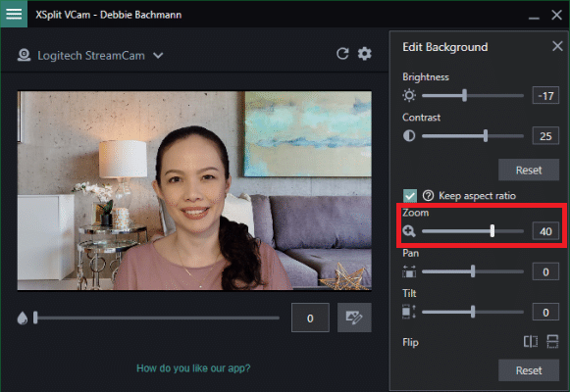Adjust the Pan slider

(473, 271)
